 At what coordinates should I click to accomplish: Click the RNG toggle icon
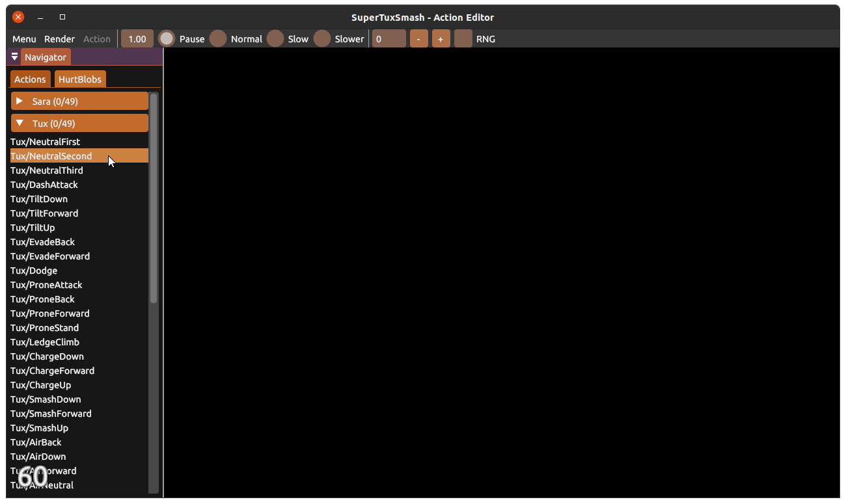coord(463,38)
